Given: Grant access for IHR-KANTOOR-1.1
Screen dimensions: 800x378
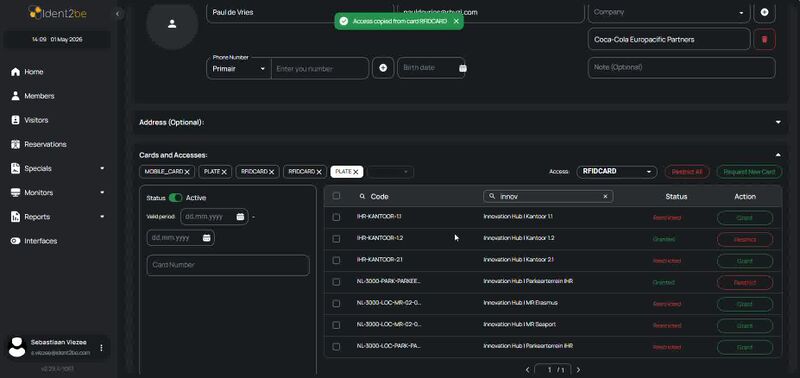Looking at the screenshot, I should [x=745, y=218].
